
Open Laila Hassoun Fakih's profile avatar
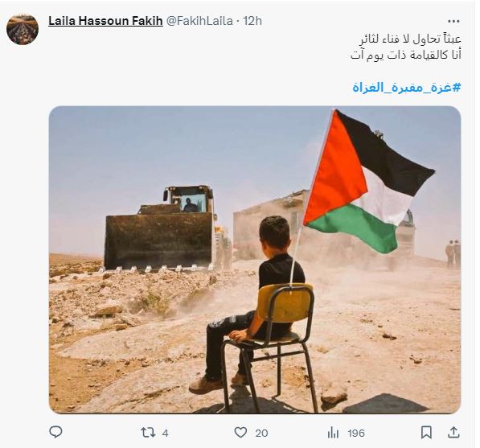tap(23, 29)
